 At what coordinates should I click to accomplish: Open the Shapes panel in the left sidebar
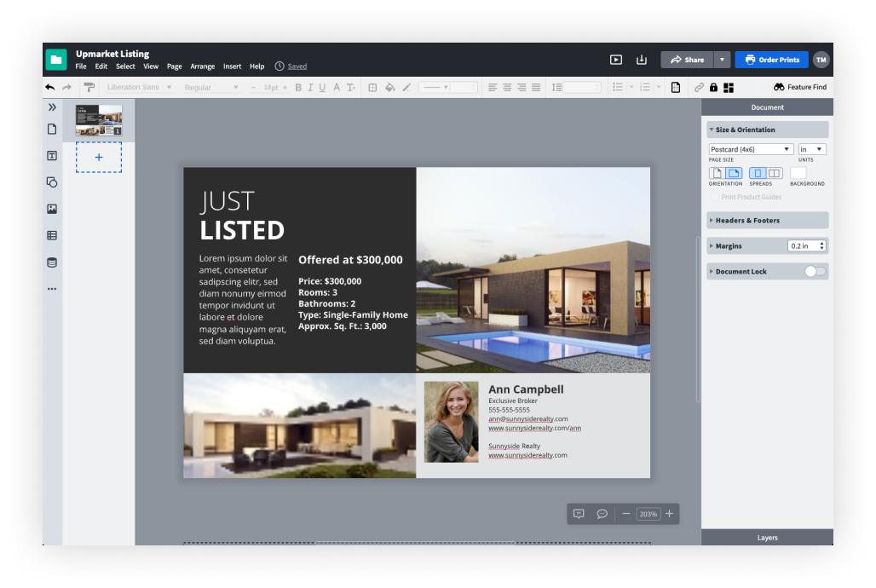click(x=52, y=182)
